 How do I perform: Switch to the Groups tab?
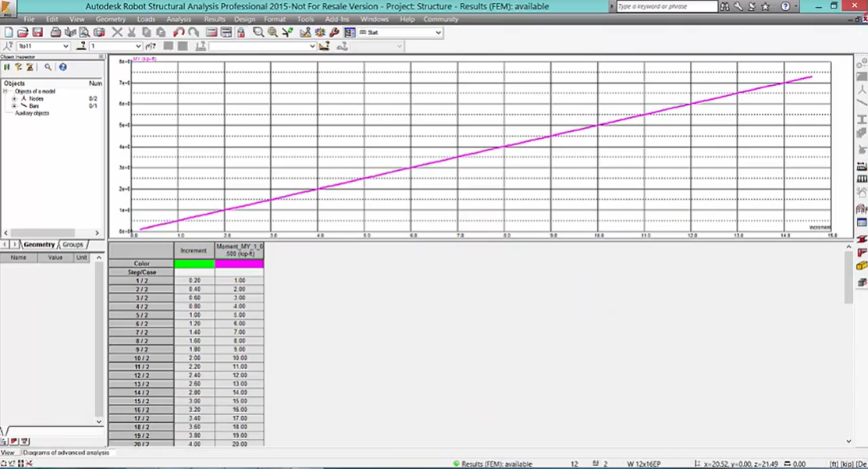73,245
